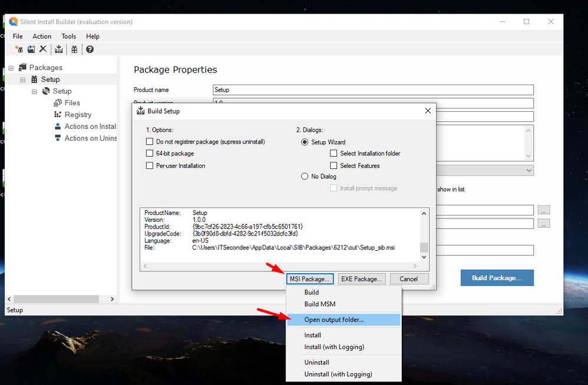Collapse the Packages tree root
Viewport: 588px width, 385px height.
point(11,68)
